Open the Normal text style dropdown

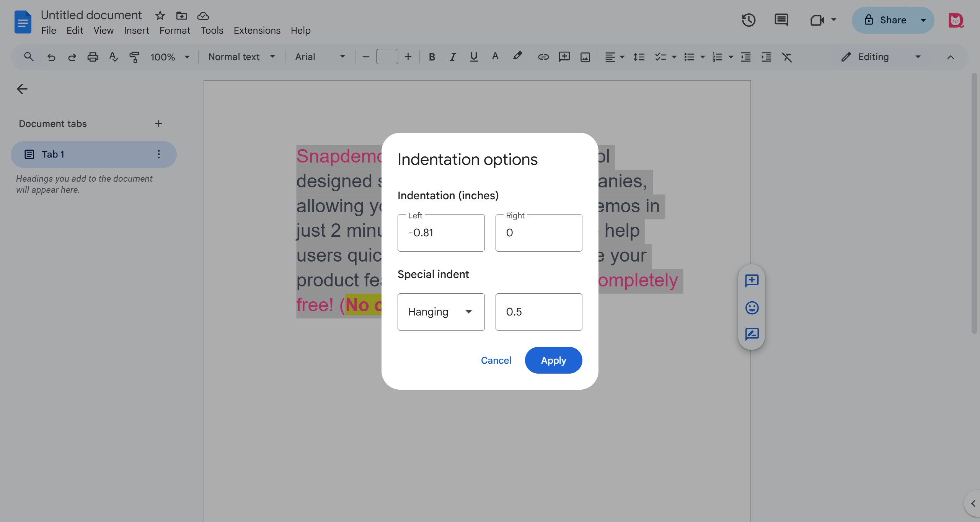click(x=241, y=57)
